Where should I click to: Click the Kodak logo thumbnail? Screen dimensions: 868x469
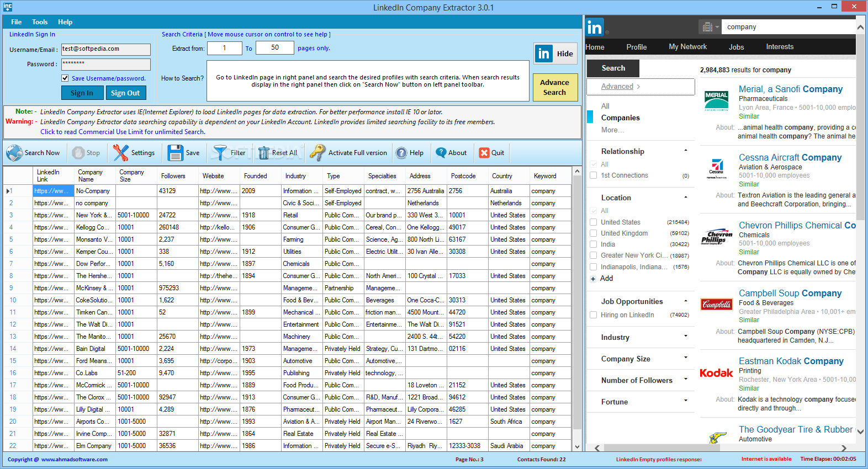point(716,373)
